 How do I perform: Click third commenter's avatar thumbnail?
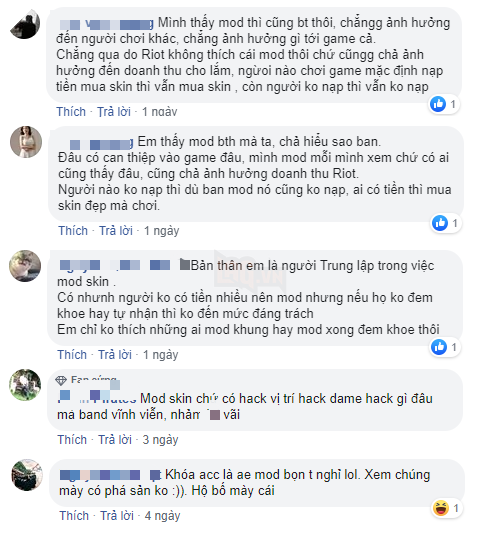pos(25,266)
